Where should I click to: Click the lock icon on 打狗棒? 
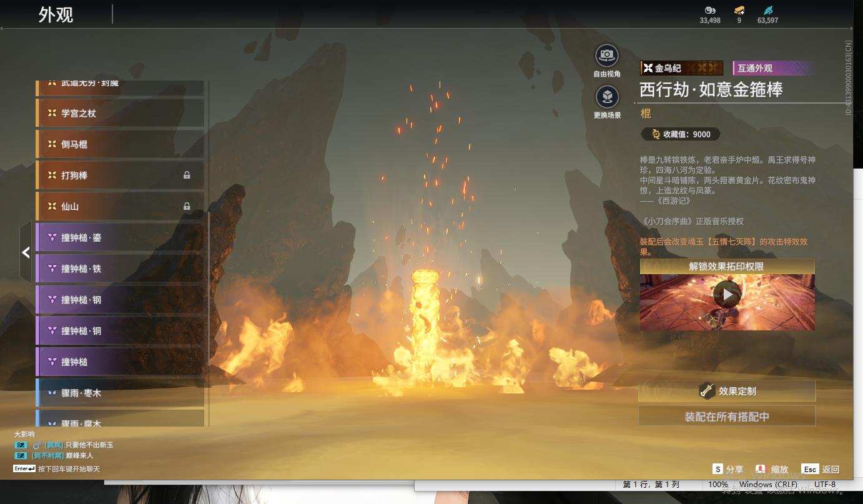tap(187, 175)
